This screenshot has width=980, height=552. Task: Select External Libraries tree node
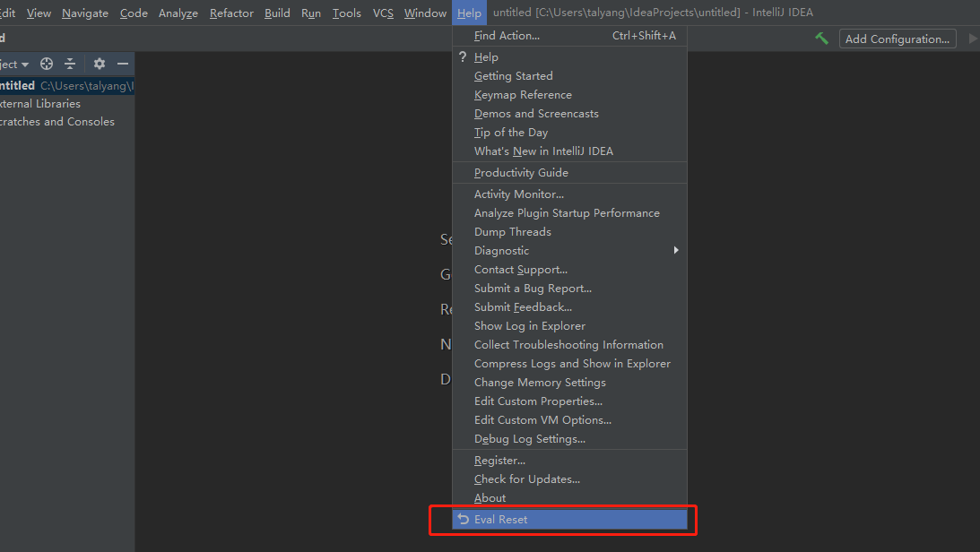click(67, 104)
